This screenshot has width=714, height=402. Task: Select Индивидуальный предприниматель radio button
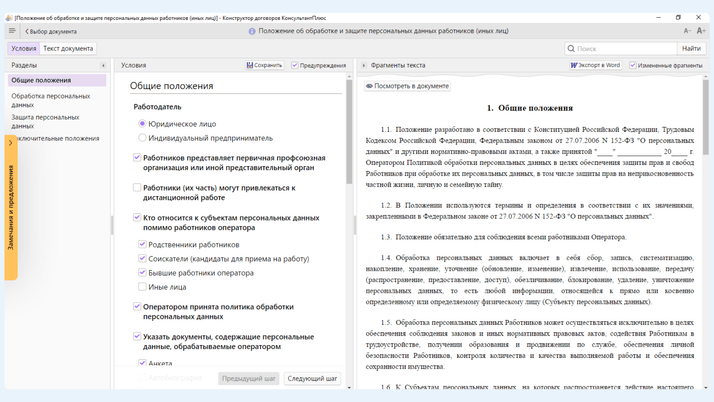[x=142, y=138]
